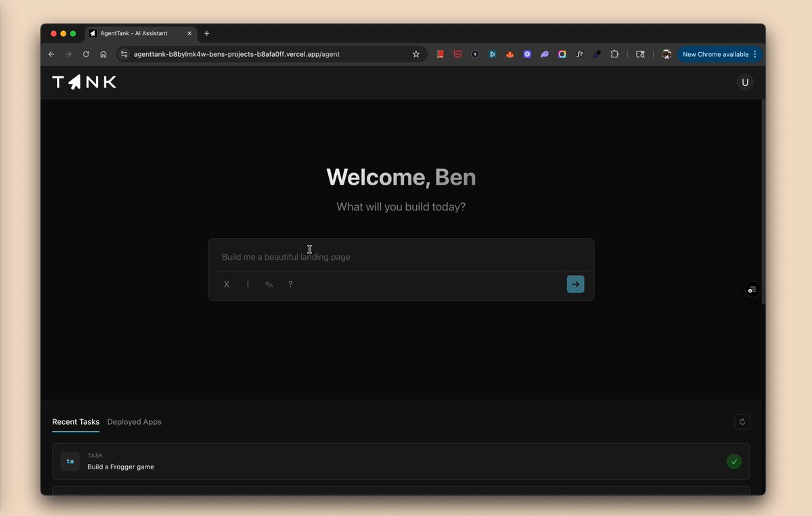
Task: Click the X icon below prompt box
Action: (x=227, y=285)
